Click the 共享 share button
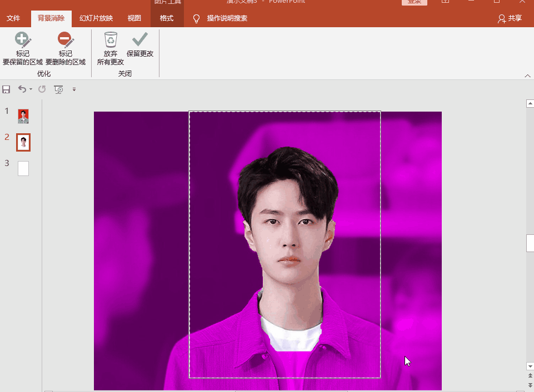The height and width of the screenshot is (392, 534). coord(510,18)
